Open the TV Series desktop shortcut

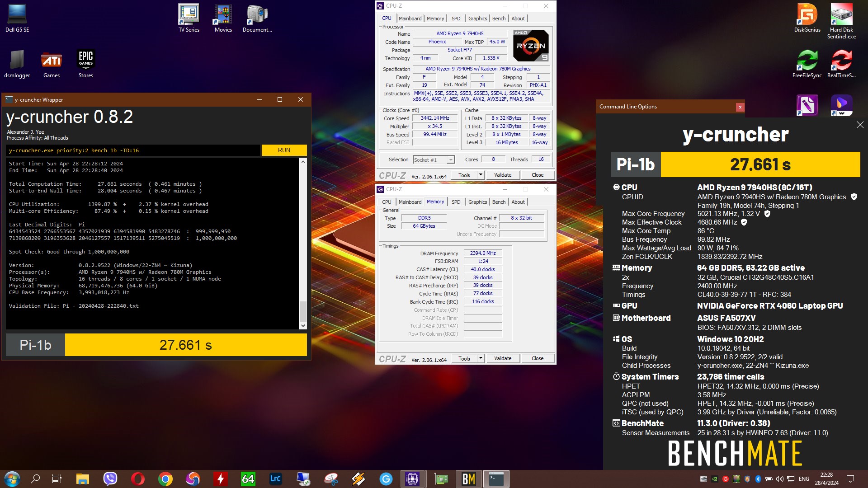189,19
